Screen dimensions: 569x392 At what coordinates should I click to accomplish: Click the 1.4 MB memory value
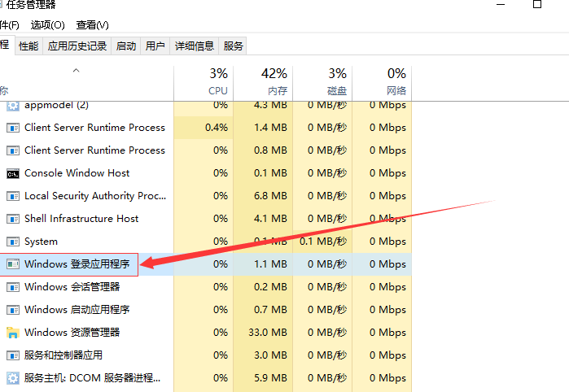tap(270, 128)
